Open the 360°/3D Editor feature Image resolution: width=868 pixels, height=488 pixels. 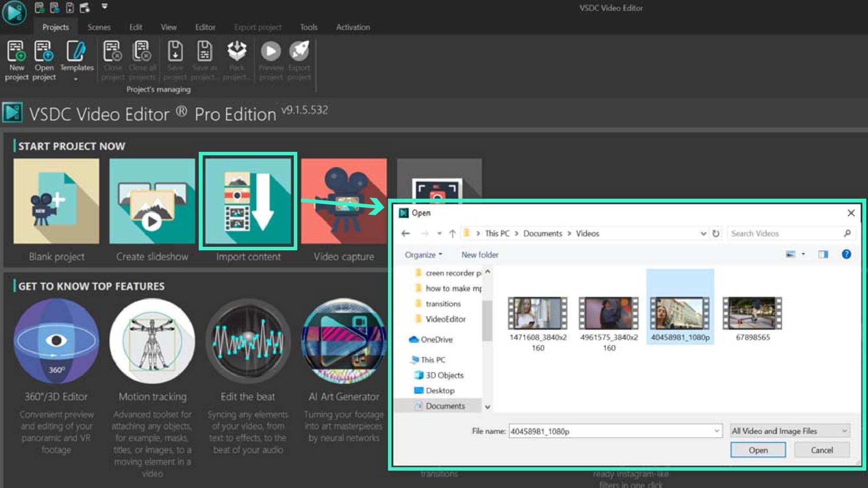click(x=56, y=341)
